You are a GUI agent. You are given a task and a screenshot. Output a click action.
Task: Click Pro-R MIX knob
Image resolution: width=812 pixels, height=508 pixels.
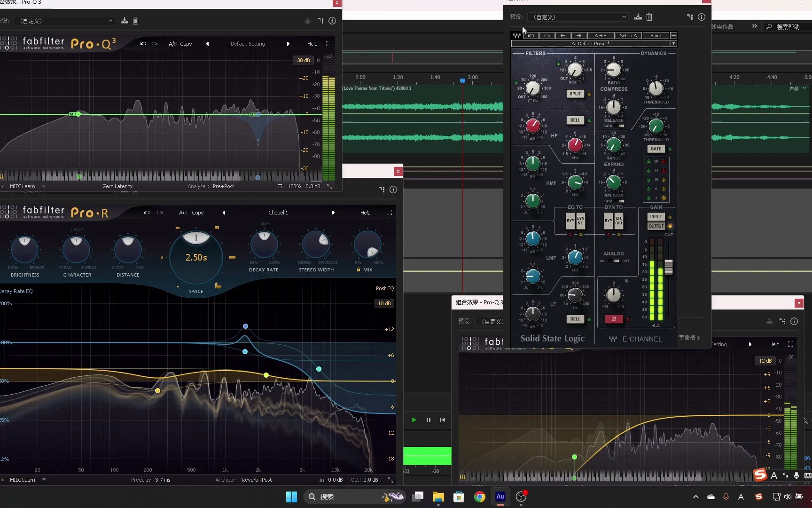367,245
